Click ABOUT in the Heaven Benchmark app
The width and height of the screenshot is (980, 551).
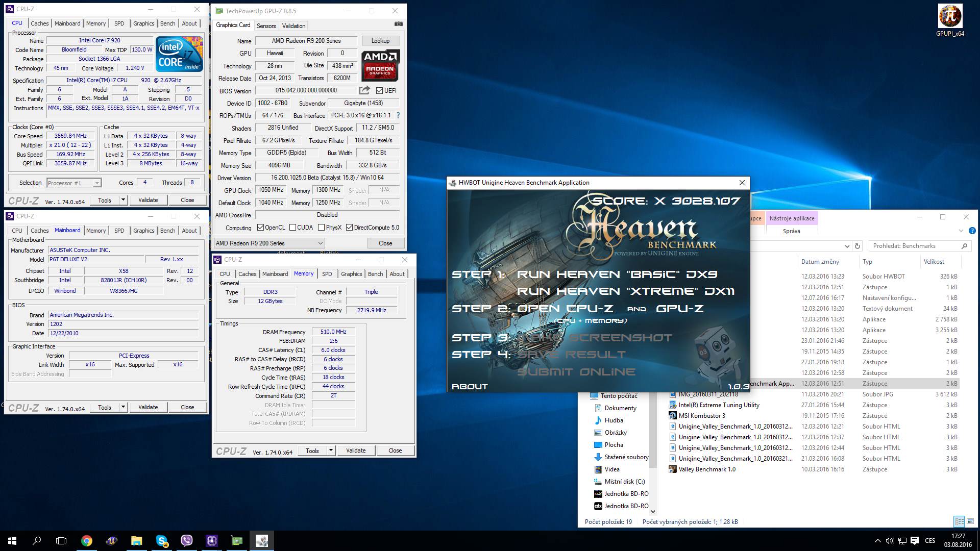470,387
